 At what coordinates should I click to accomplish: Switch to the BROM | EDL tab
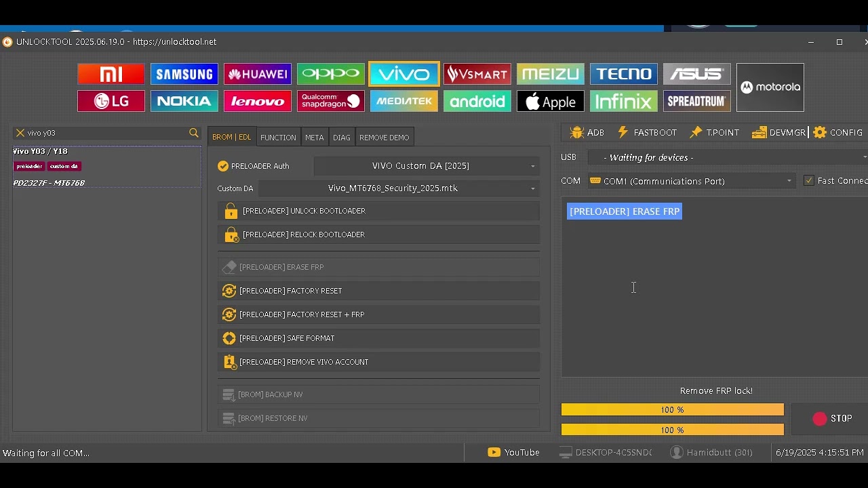coord(232,137)
